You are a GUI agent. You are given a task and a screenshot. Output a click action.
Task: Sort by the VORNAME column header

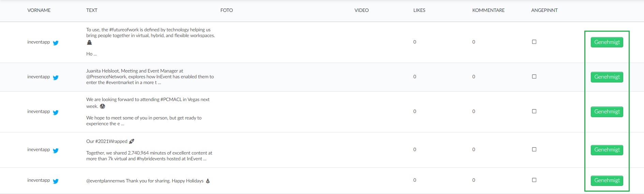39,10
